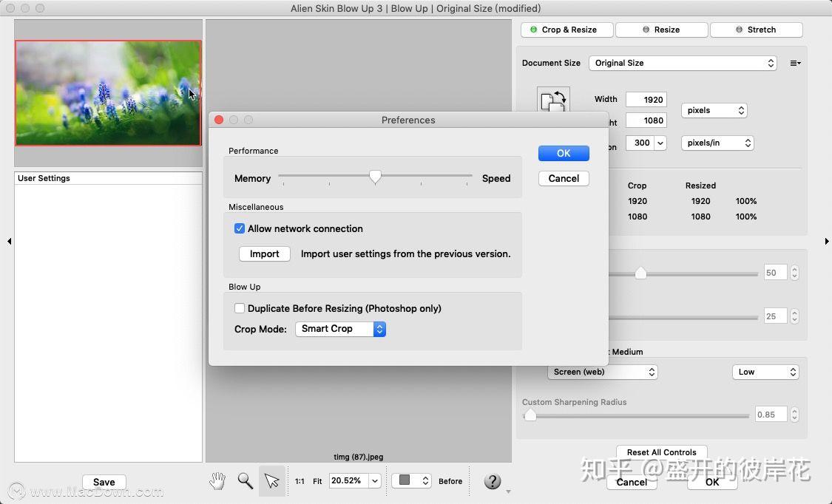Click the Import user settings button
832x504 pixels.
(264, 253)
